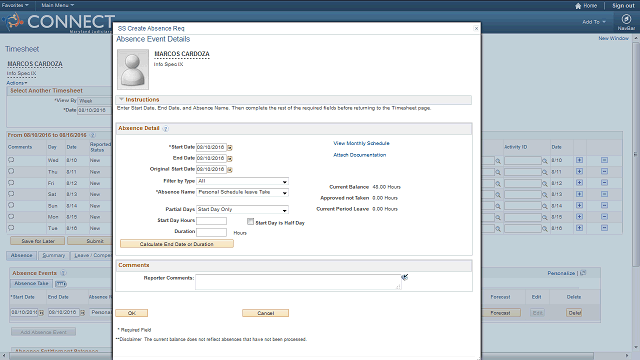
Task: Select the Absence Take sub-tab
Action: point(31,283)
